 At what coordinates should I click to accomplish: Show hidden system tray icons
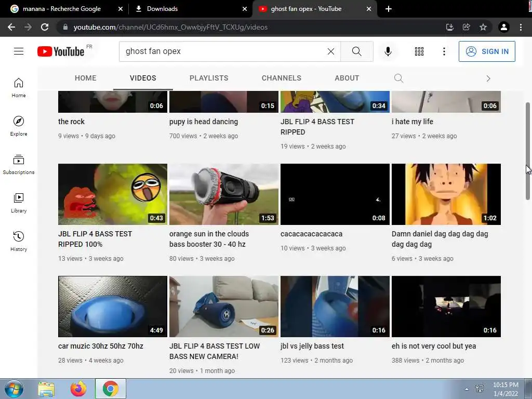click(x=467, y=389)
